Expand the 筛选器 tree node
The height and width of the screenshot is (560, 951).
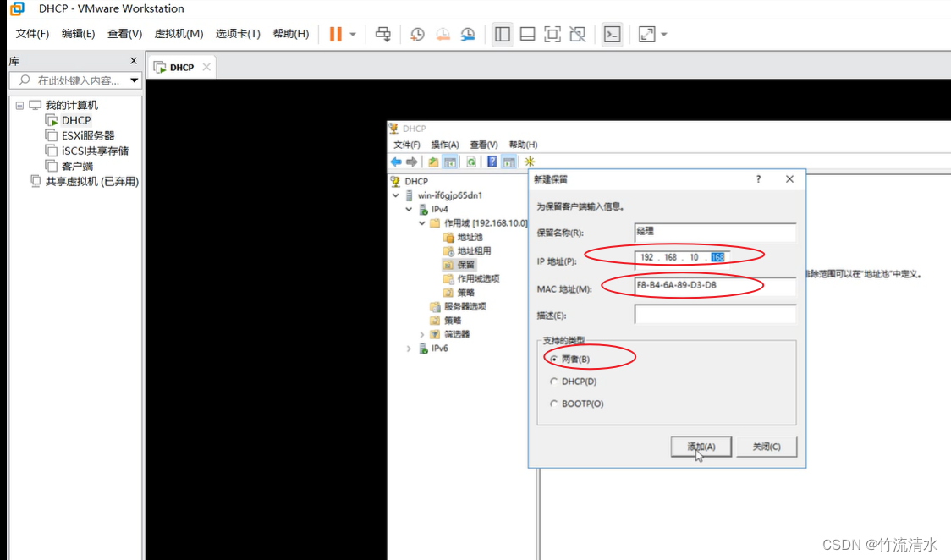[x=422, y=334]
